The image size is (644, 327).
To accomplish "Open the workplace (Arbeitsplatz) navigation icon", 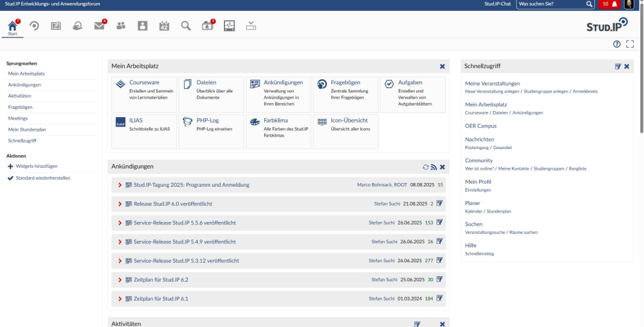I will (56, 26).
